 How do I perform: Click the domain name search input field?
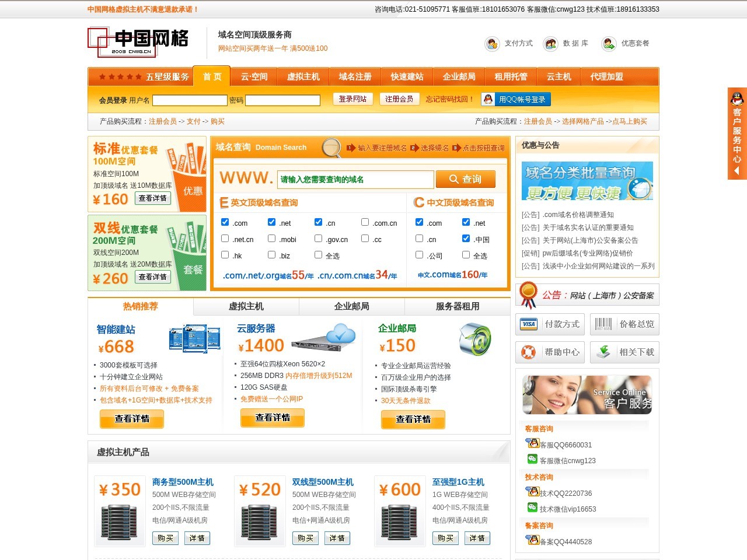356,179
